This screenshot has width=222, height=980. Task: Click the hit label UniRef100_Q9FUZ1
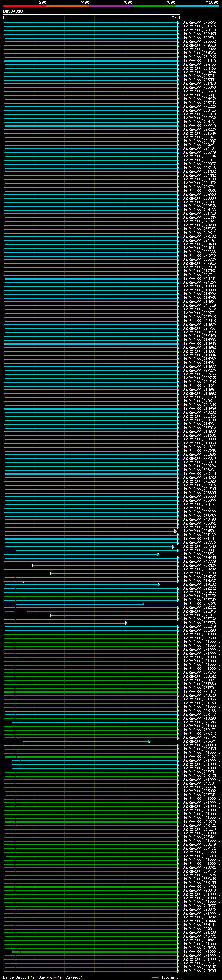(199, 137)
